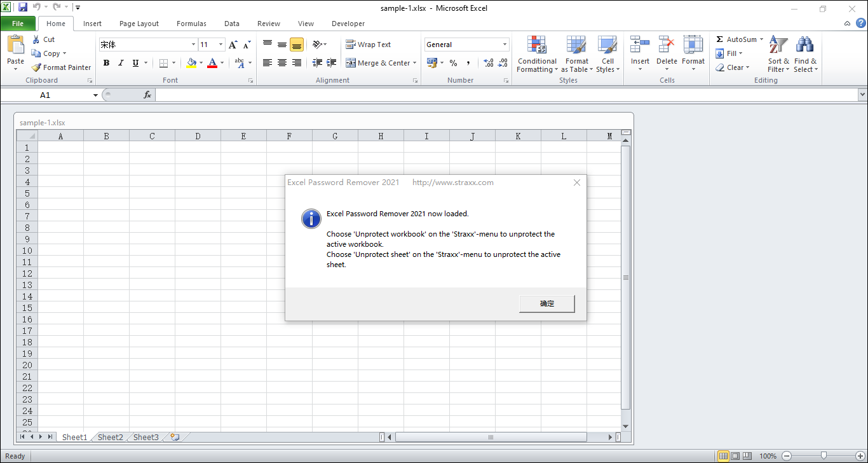Open the Merge & Center dropdown arrow
868x463 pixels.
415,63
